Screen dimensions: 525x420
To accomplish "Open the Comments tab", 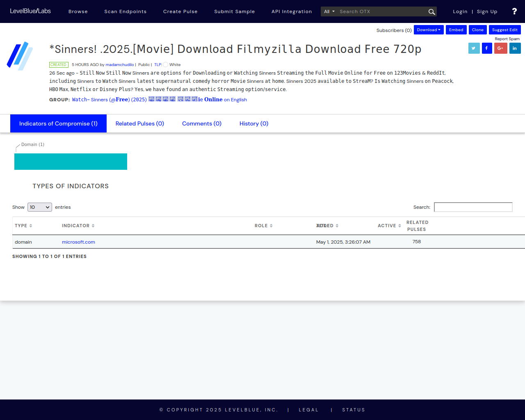I will pyautogui.click(x=202, y=123).
